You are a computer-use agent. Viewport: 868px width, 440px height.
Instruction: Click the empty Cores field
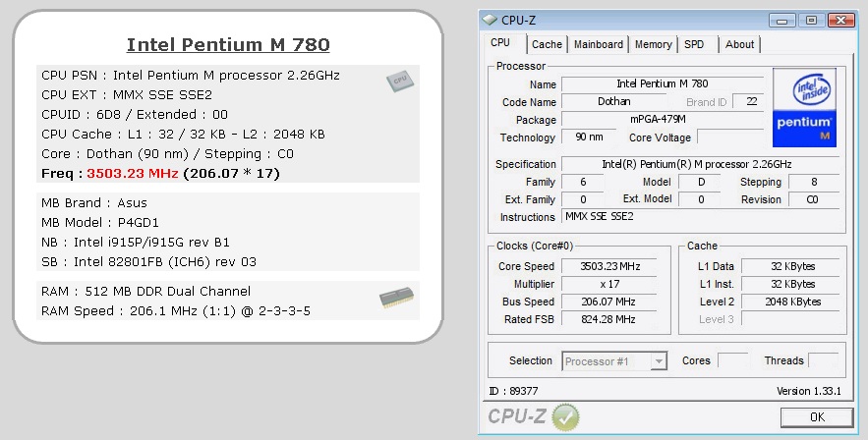point(733,360)
